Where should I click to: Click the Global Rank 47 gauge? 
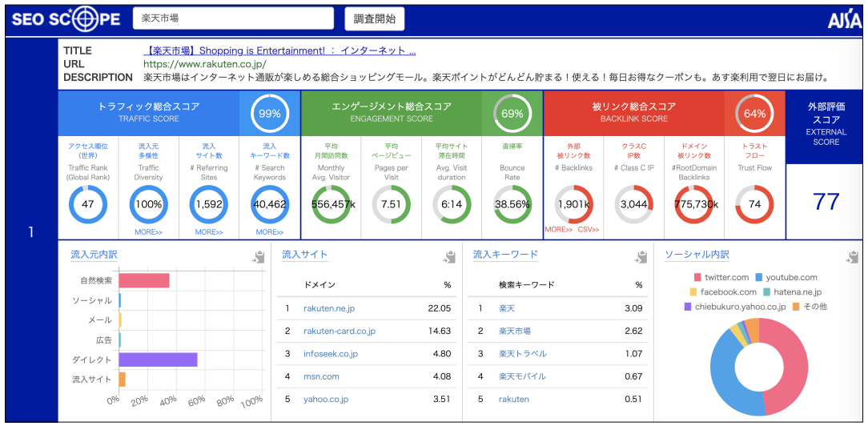point(88,204)
